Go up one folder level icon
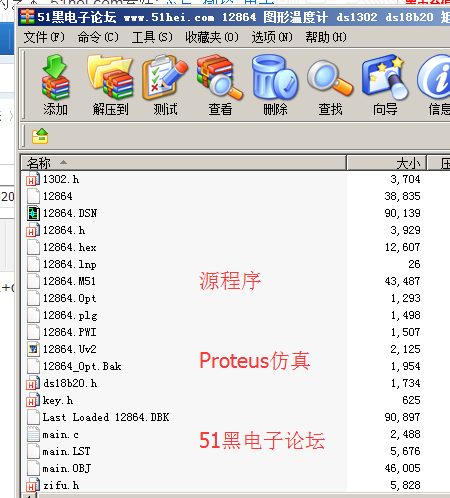 40,136
